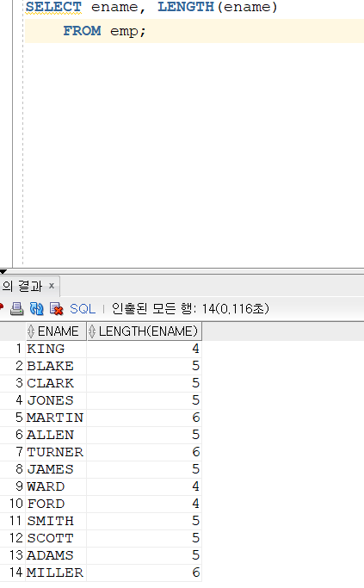Click the printer icon in result toolbar
Screen dimensions: 364x588
click(x=17, y=308)
